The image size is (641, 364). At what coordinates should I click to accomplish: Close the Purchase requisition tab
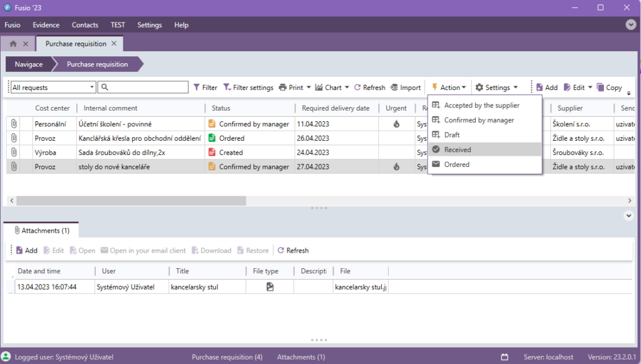click(x=113, y=44)
